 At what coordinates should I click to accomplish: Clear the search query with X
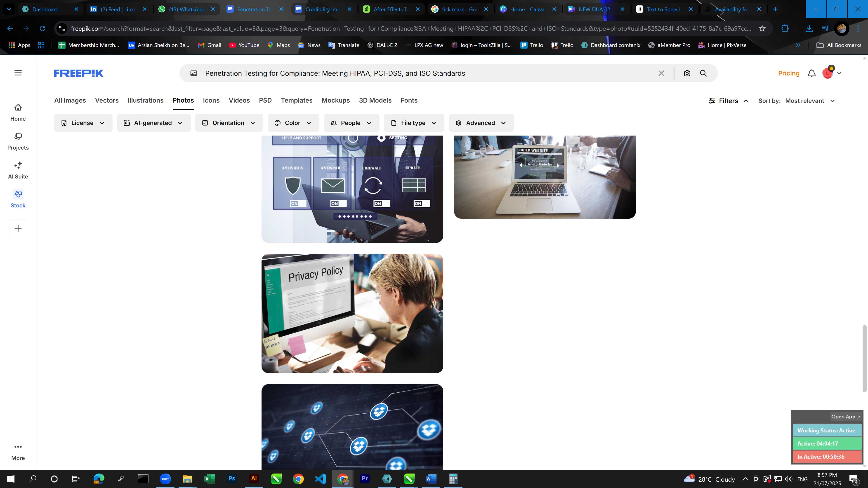coord(661,73)
